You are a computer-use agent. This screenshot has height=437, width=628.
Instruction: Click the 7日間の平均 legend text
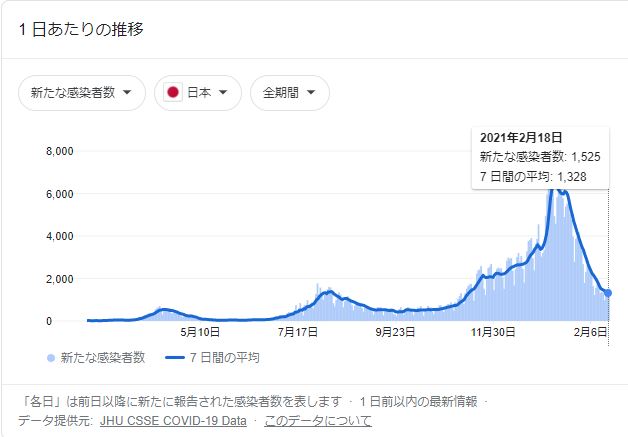click(x=229, y=357)
